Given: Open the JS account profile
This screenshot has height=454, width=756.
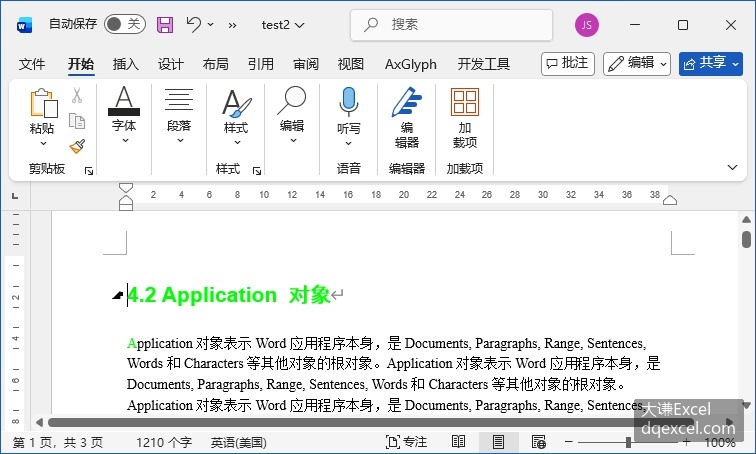Looking at the screenshot, I should (x=586, y=25).
